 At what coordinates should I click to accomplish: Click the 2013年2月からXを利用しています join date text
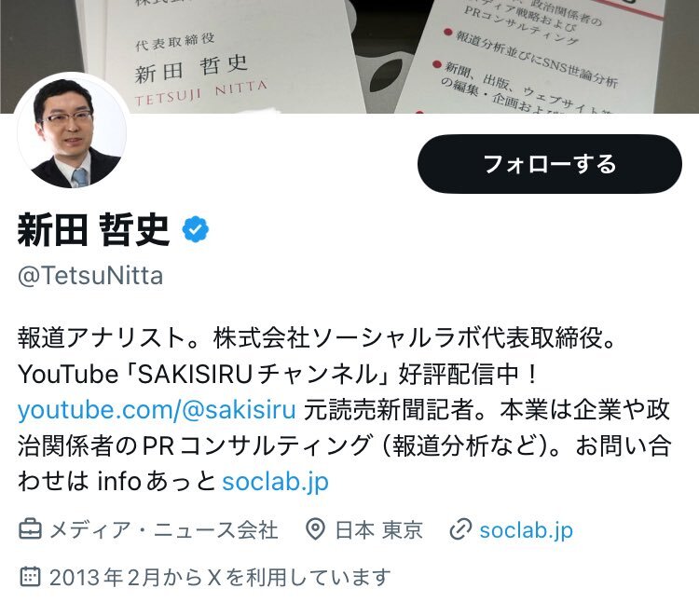click(x=220, y=577)
